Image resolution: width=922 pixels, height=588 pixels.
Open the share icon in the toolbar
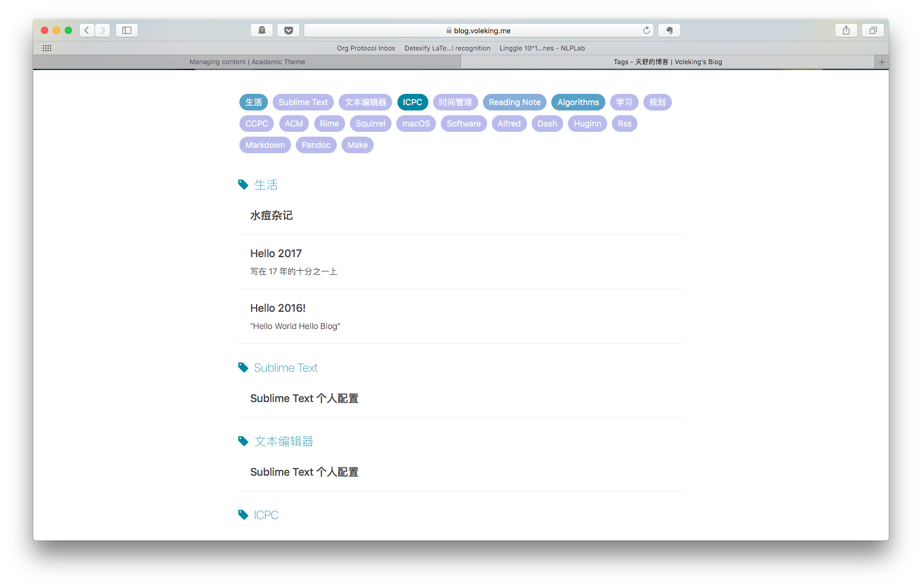tap(845, 30)
